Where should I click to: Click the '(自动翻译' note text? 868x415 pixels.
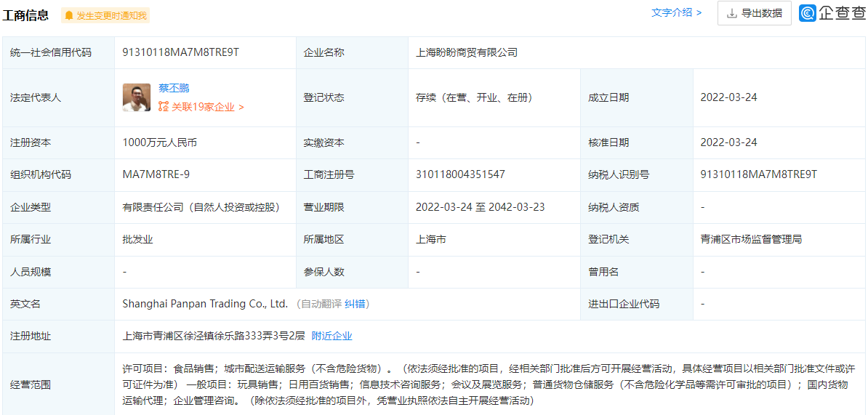pos(318,304)
